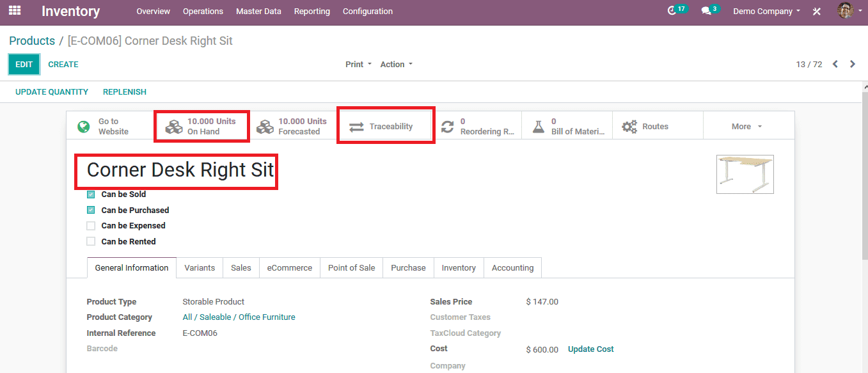Open the Routes gears button

point(658,127)
